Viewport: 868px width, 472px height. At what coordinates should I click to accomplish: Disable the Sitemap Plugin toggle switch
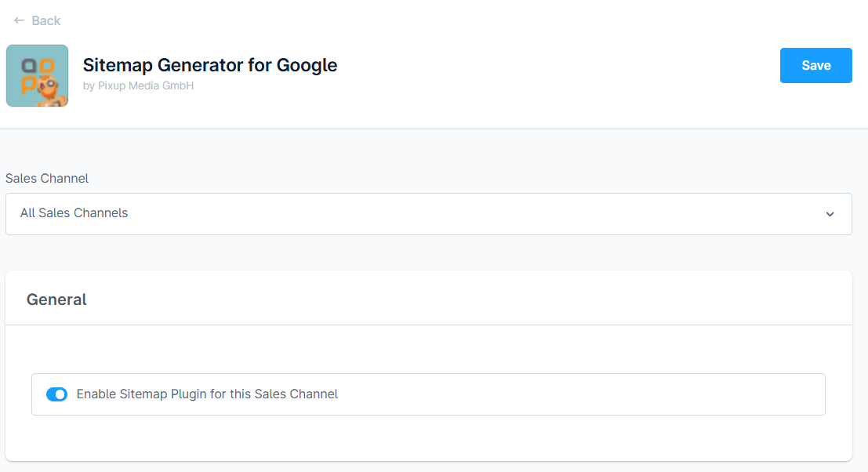click(x=56, y=394)
